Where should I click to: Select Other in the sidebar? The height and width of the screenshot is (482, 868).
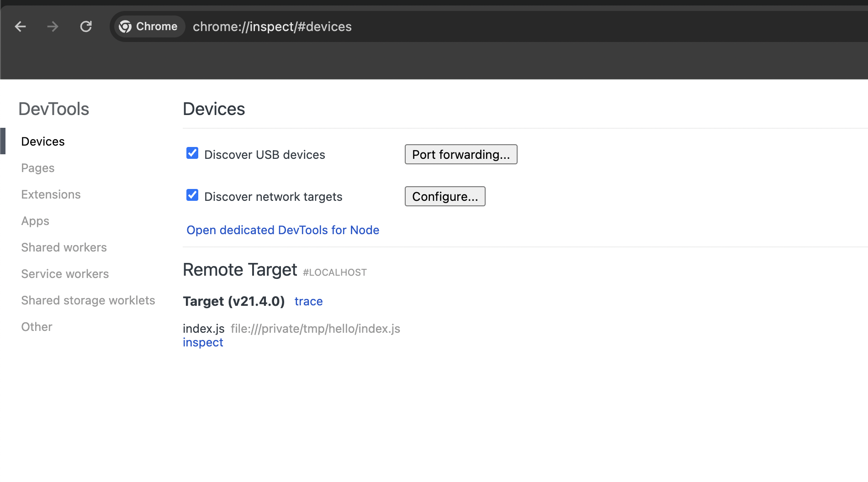tap(37, 327)
